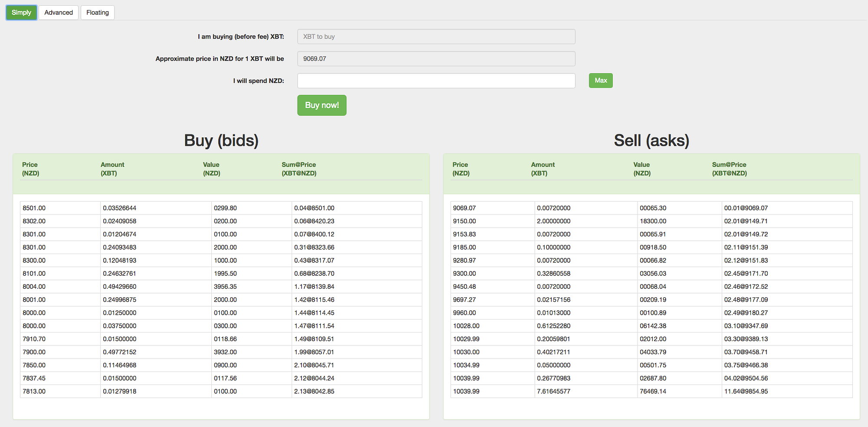Screen dimensions: 868x427
Task: Click the Sum@Price header in asks table
Action: (x=730, y=169)
